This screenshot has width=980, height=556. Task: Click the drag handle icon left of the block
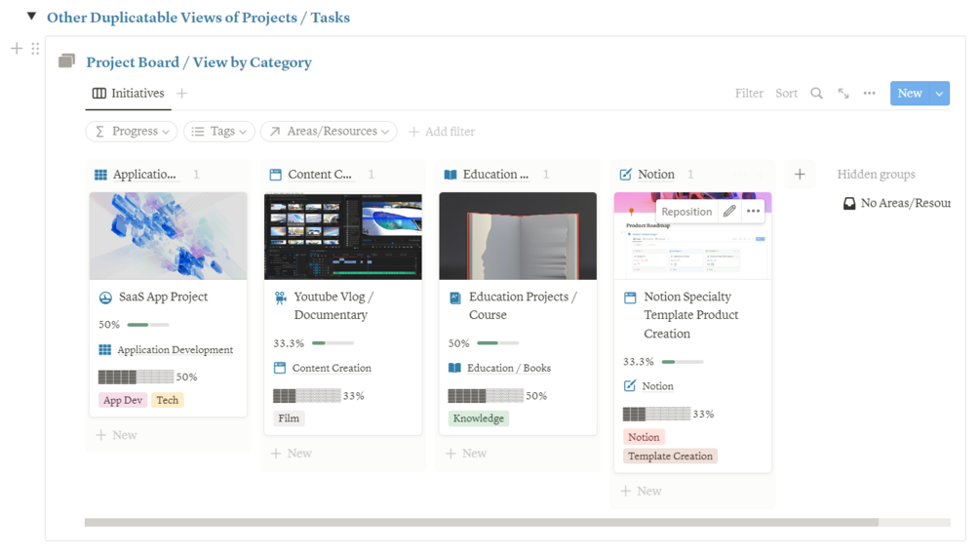coord(36,49)
